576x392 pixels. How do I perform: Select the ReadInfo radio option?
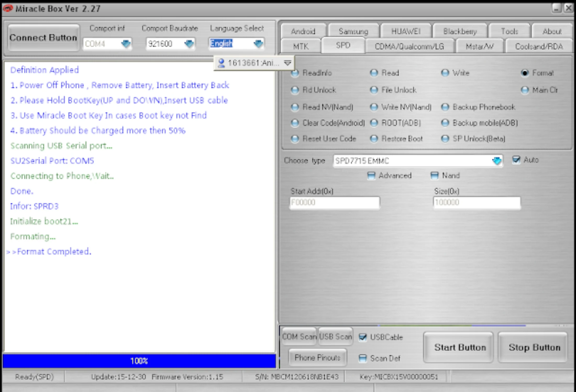click(295, 73)
